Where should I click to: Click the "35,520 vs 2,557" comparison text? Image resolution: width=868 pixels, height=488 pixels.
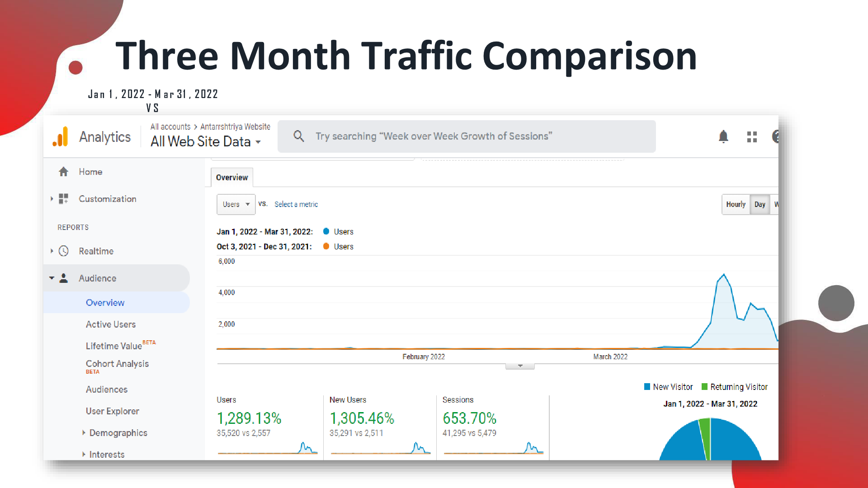tap(243, 433)
